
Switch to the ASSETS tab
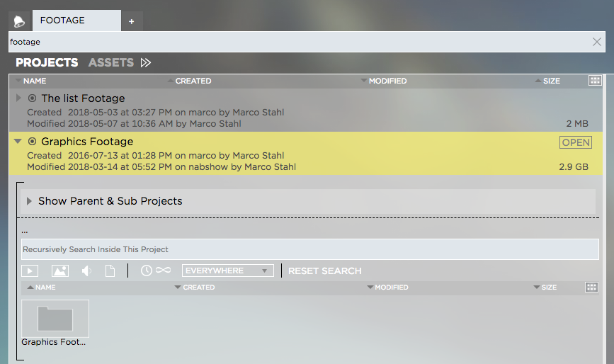[x=110, y=63]
